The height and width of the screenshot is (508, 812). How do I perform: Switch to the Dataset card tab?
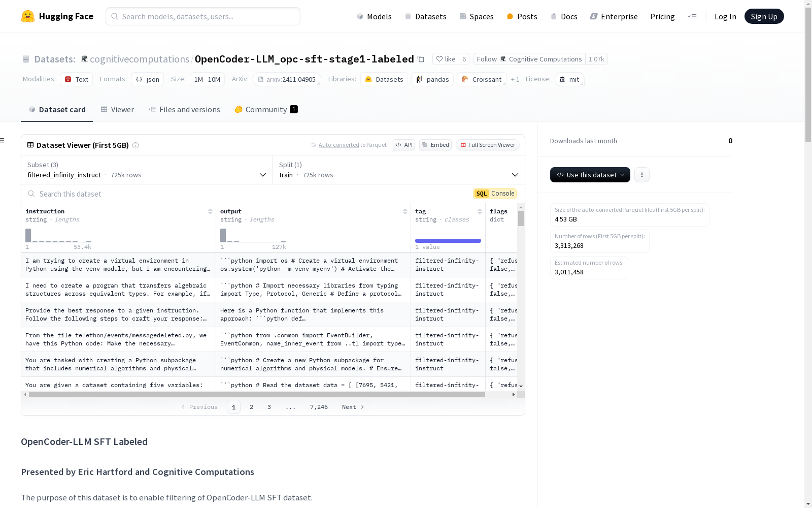(57, 109)
